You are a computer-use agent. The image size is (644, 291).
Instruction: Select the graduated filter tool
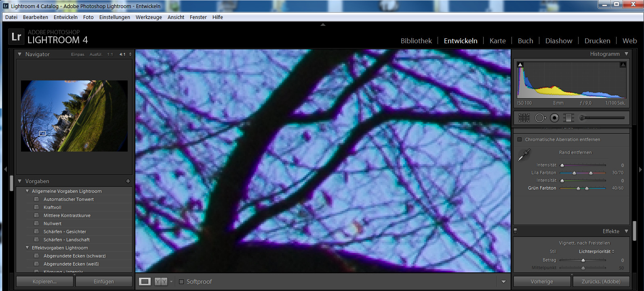click(x=569, y=118)
